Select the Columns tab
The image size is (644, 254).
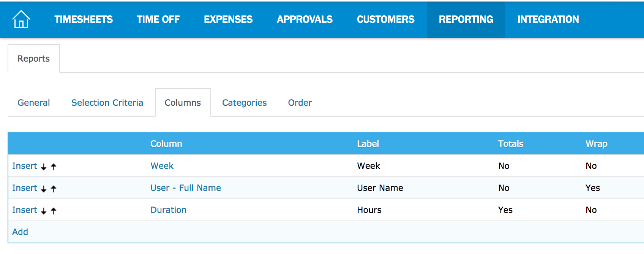tap(183, 103)
